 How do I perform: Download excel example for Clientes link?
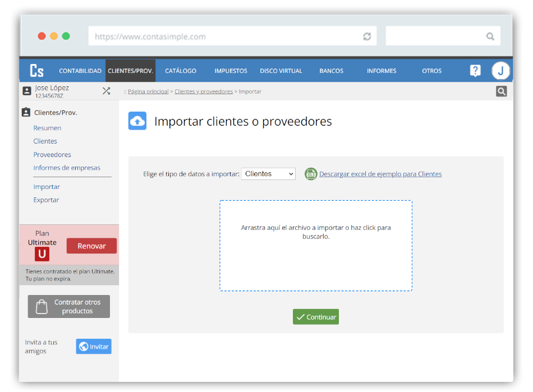pos(380,174)
